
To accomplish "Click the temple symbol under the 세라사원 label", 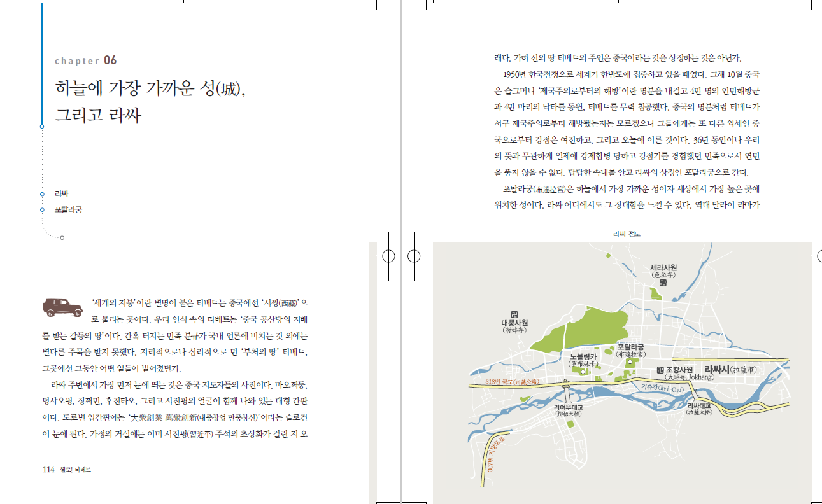I will [x=663, y=283].
